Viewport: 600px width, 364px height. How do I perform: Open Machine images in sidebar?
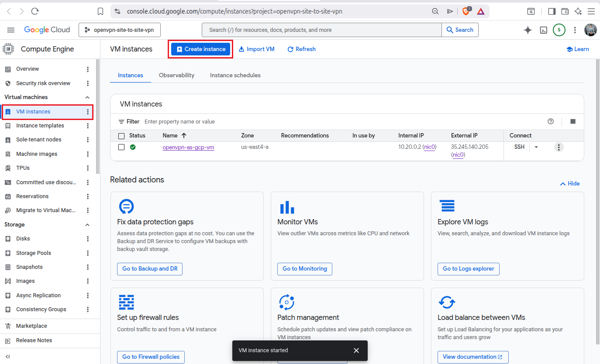pos(37,154)
